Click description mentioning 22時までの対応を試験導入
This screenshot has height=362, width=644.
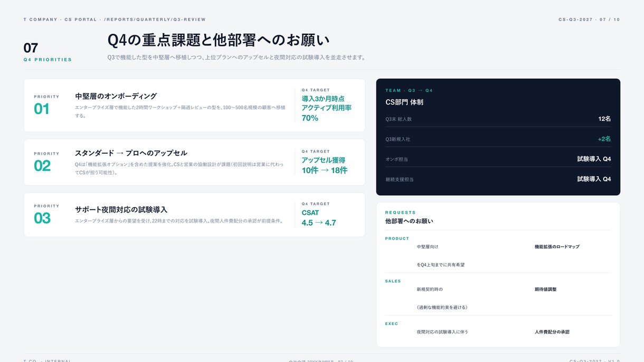click(x=179, y=221)
